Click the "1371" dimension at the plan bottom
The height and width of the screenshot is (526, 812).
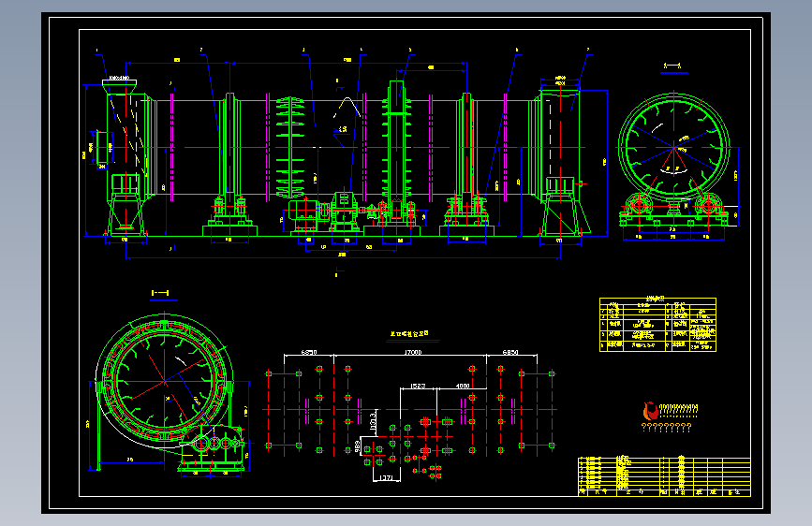point(386,478)
